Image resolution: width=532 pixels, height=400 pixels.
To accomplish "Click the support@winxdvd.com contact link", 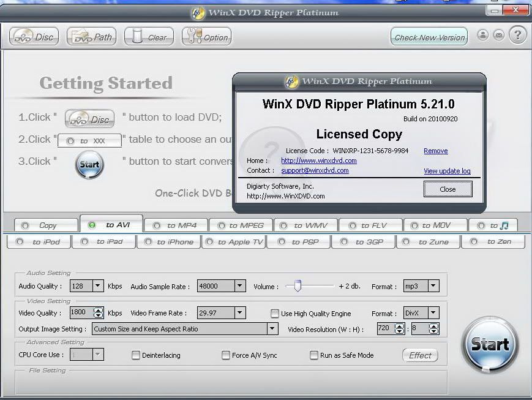I will tap(315, 170).
